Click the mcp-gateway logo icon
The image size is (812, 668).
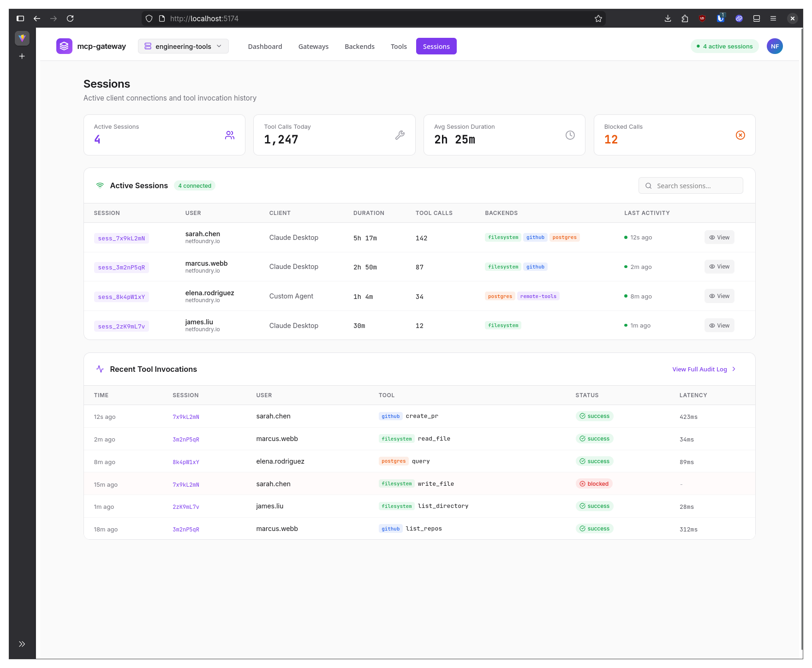(64, 46)
